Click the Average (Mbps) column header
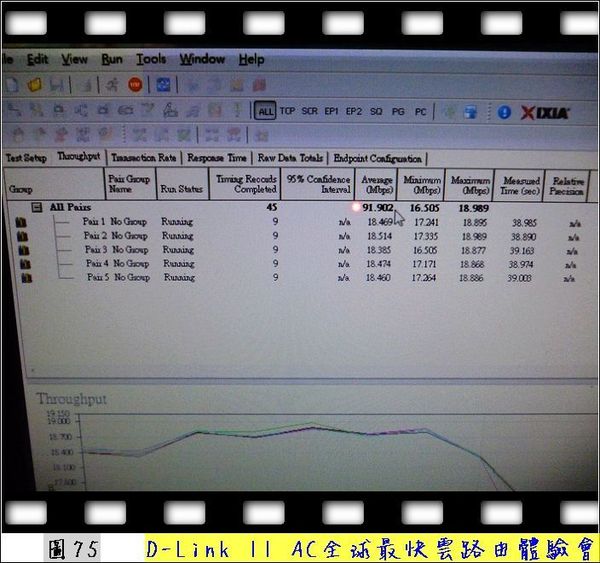This screenshot has height=563, width=600. tap(376, 184)
